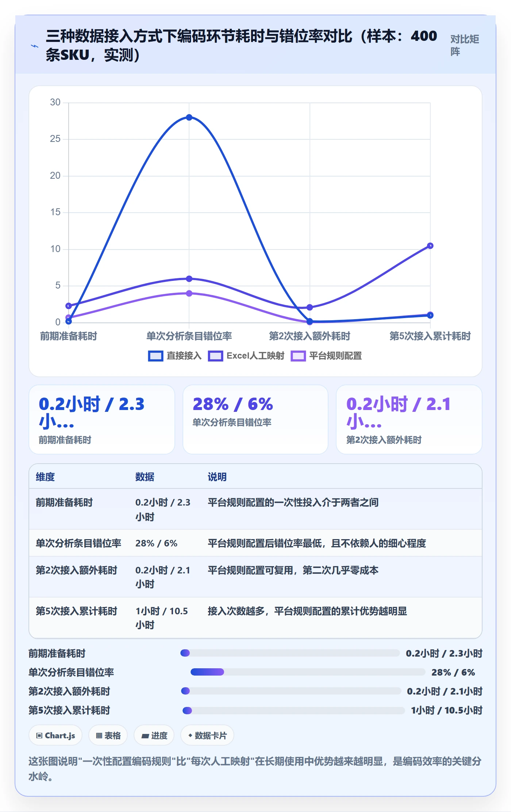
Task: Click the lightning icon beside the title
Action: point(35,46)
